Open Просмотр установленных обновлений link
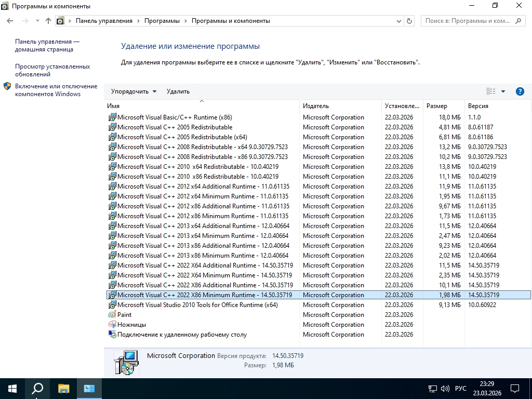 (x=52, y=70)
